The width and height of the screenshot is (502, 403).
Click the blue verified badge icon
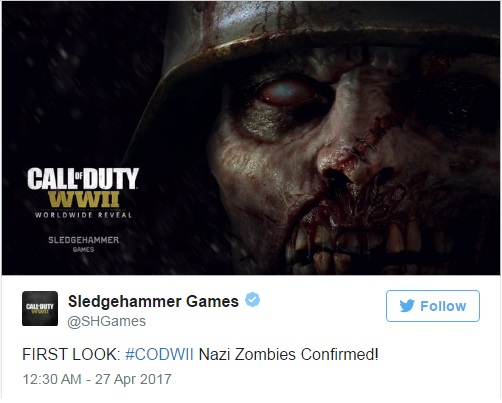point(252,300)
